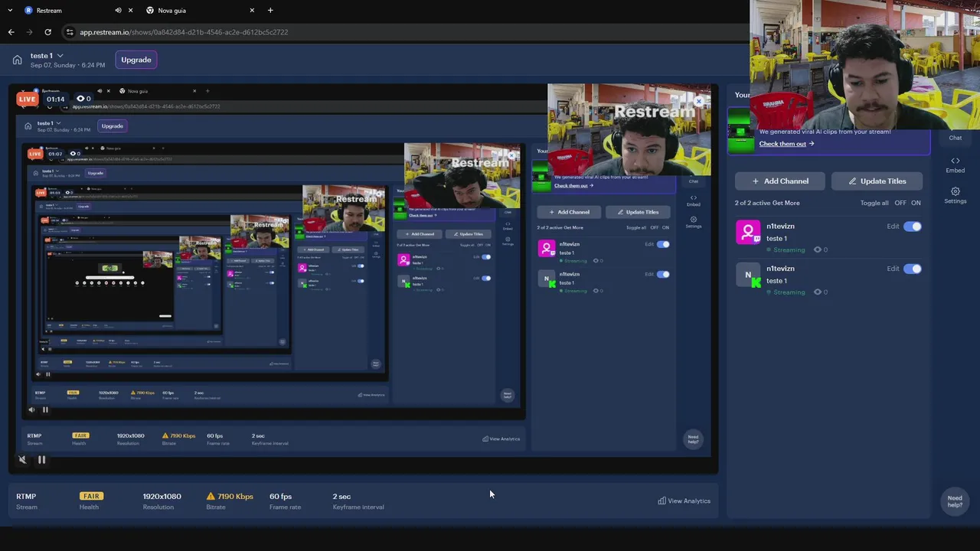Edit the first n1tevizn channel

point(893,227)
